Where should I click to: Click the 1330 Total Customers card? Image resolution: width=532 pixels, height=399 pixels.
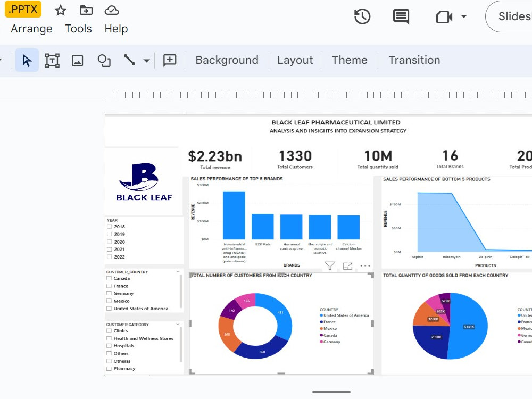[x=295, y=159]
